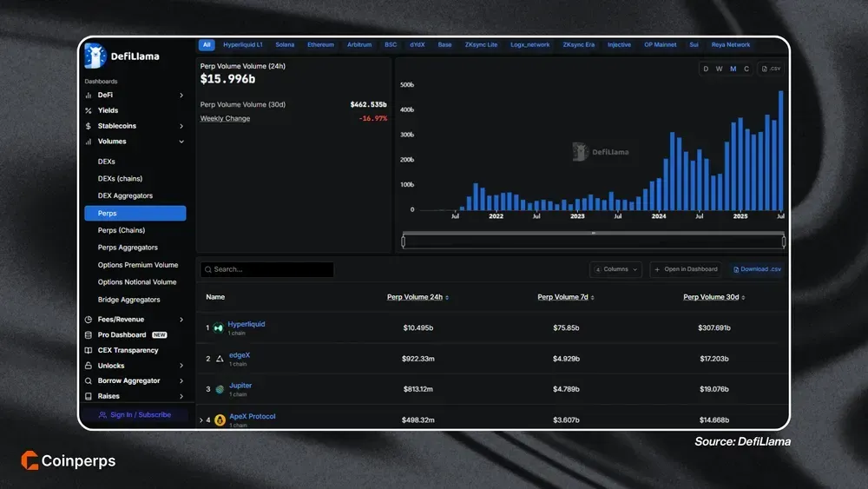Open the Jupiter protocol link

coord(240,386)
